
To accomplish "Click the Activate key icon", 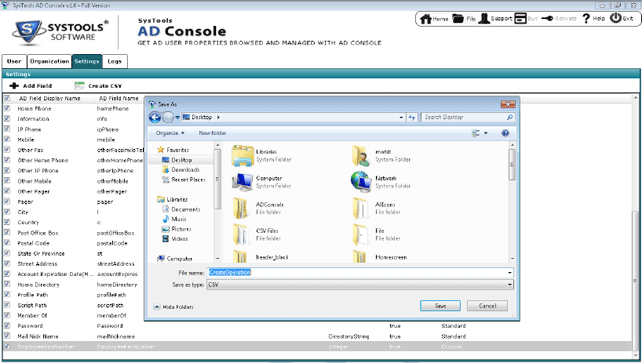I will point(547,19).
